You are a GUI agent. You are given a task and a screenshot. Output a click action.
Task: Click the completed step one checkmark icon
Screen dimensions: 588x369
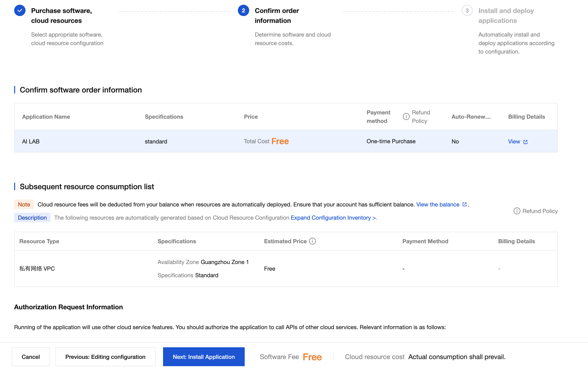(20, 10)
